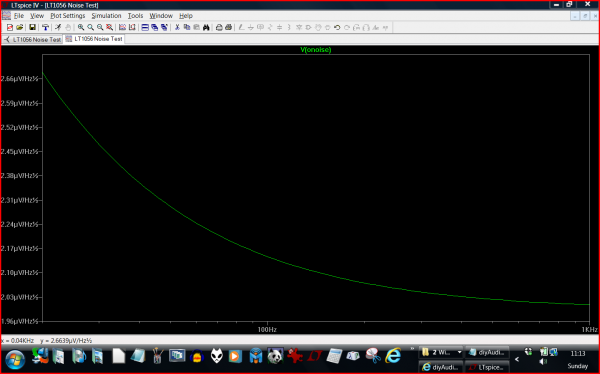Viewport: 600px width, 374px height.
Task: Open the Simulation menu
Action: (106, 16)
